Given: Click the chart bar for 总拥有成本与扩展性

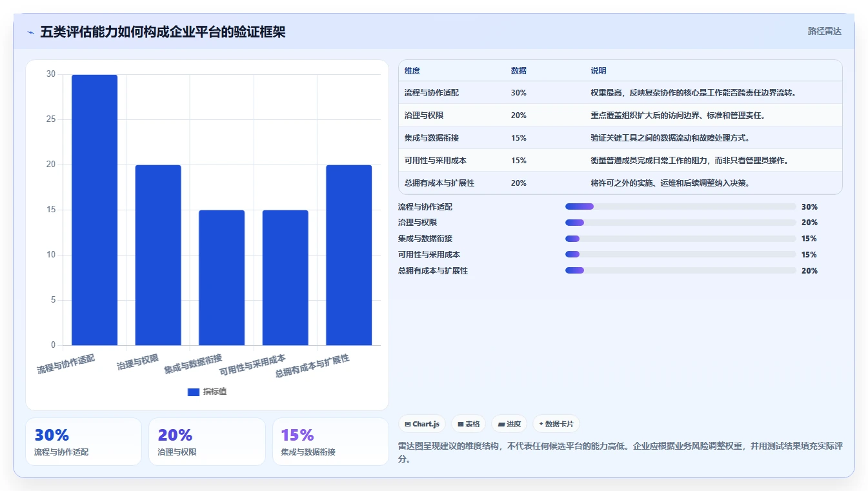Looking at the screenshot, I should tap(348, 255).
